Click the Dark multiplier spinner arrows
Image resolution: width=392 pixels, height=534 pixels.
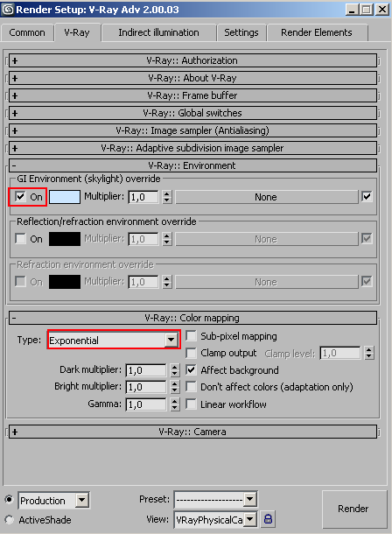[175, 370]
